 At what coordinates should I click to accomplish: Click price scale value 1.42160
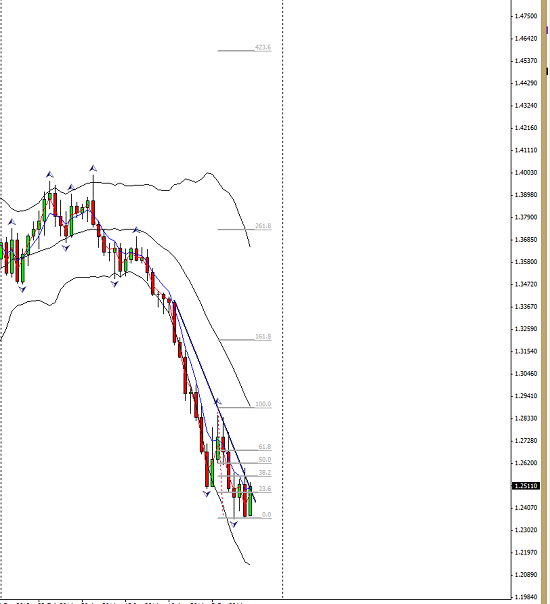click(526, 128)
